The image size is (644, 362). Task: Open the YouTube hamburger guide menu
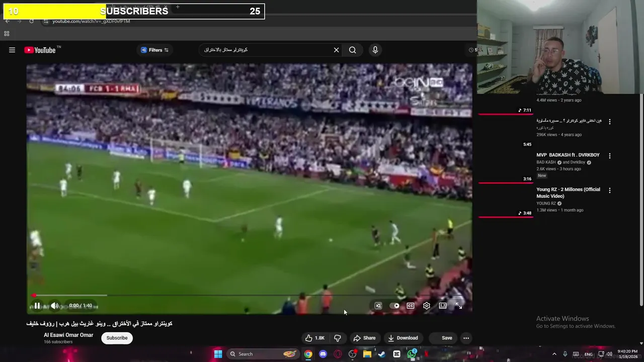coord(12,50)
